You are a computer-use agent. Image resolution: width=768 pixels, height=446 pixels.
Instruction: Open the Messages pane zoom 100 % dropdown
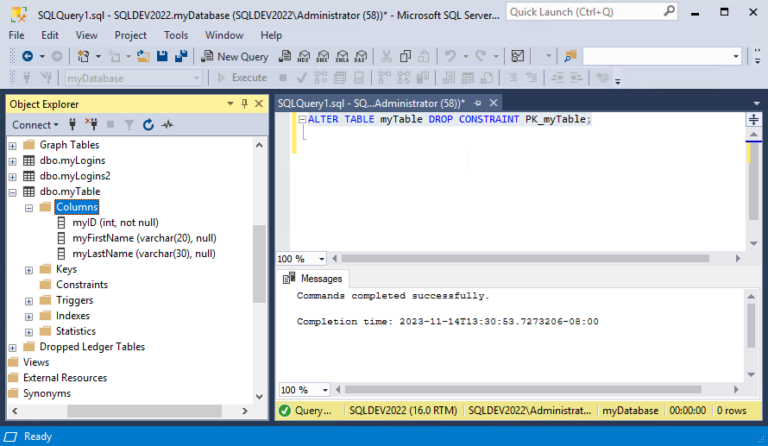[325, 390]
